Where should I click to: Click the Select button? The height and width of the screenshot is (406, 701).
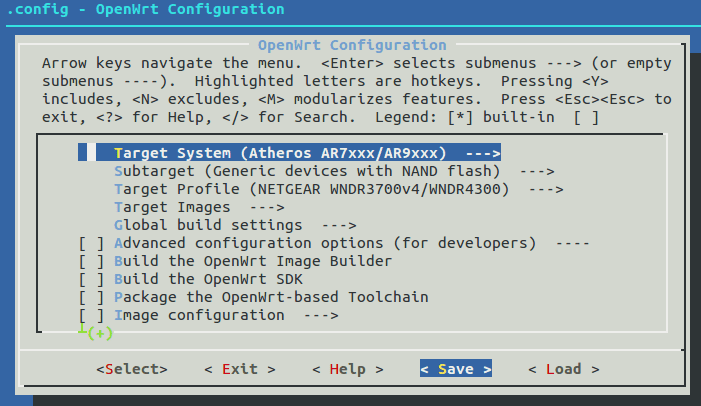pyautogui.click(x=132, y=369)
